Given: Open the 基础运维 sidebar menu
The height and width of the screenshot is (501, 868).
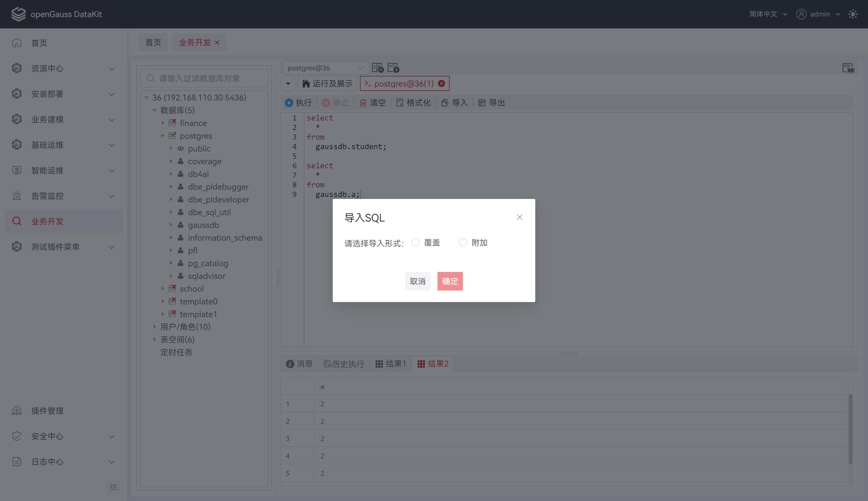Looking at the screenshot, I should [64, 145].
